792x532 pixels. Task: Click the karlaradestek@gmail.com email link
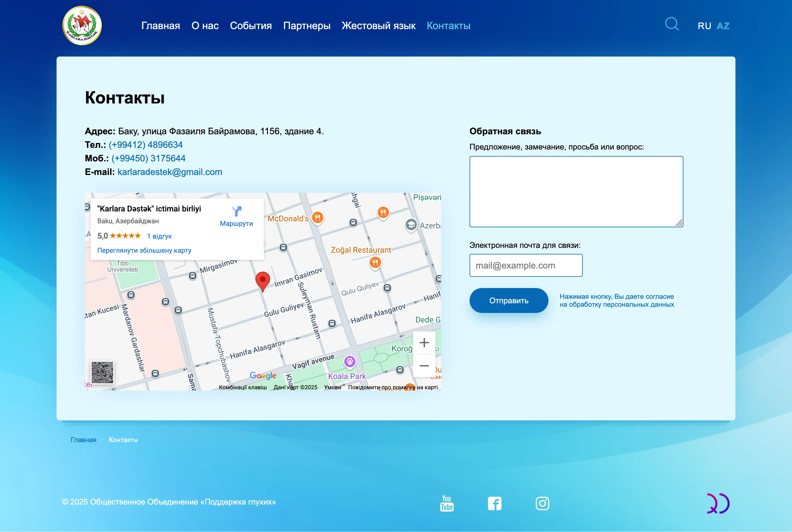pyautogui.click(x=170, y=172)
